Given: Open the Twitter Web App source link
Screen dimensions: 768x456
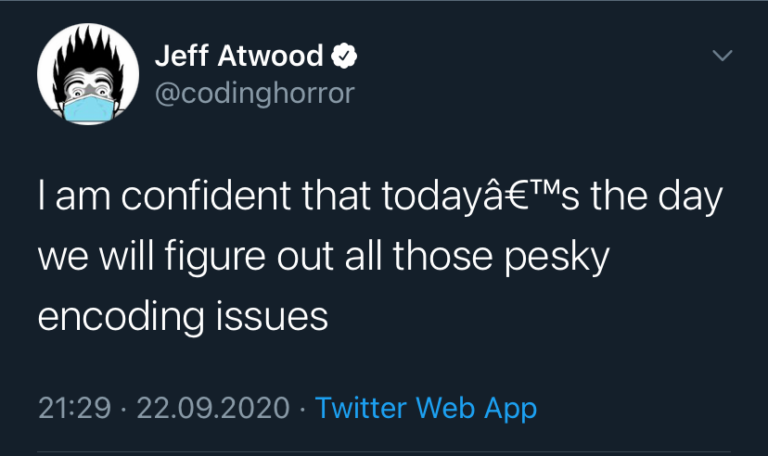Looking at the screenshot, I should (426, 408).
